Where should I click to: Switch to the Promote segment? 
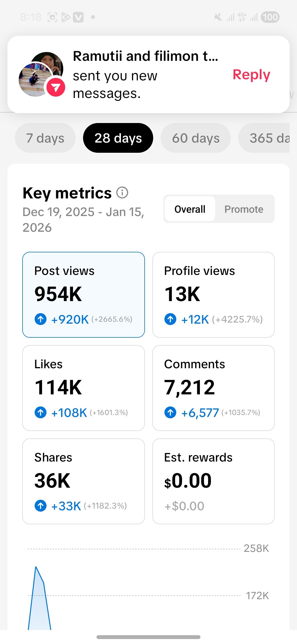[x=244, y=209]
